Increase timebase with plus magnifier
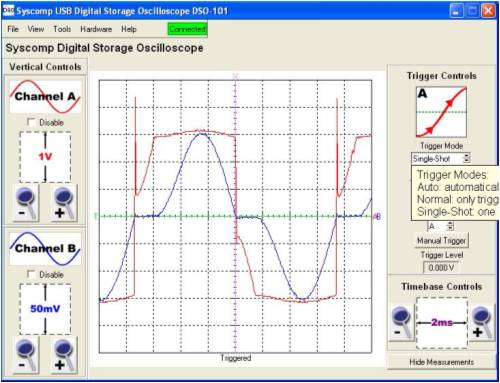Image resolution: width=500 pixels, height=383 pixels. (x=482, y=323)
